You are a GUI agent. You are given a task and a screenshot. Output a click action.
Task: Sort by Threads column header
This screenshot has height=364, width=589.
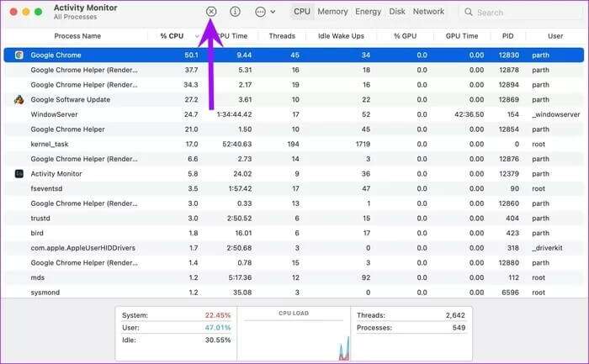282,36
